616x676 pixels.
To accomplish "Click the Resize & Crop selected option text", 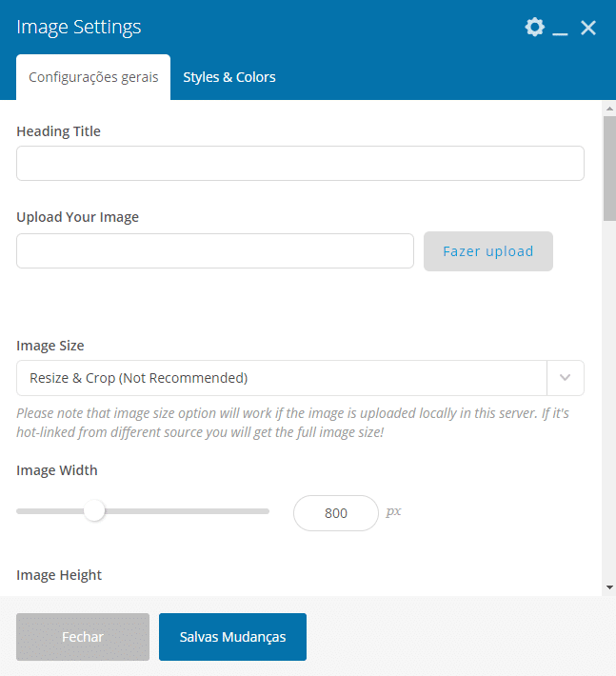I will [138, 378].
